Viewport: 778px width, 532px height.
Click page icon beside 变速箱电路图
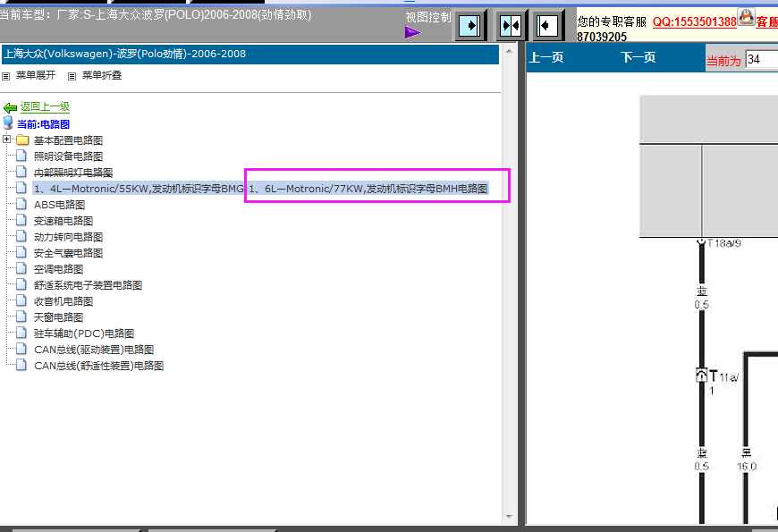click(21, 220)
